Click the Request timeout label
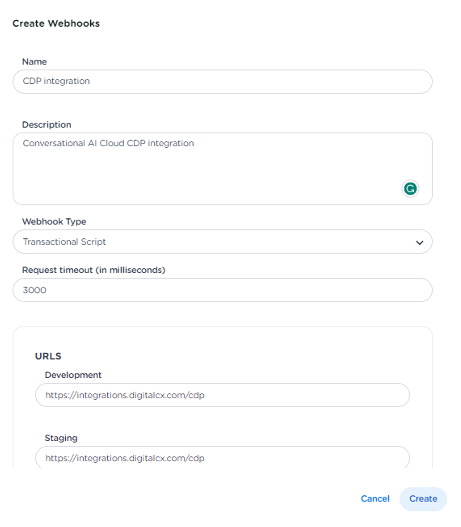461x527 pixels. [94, 270]
